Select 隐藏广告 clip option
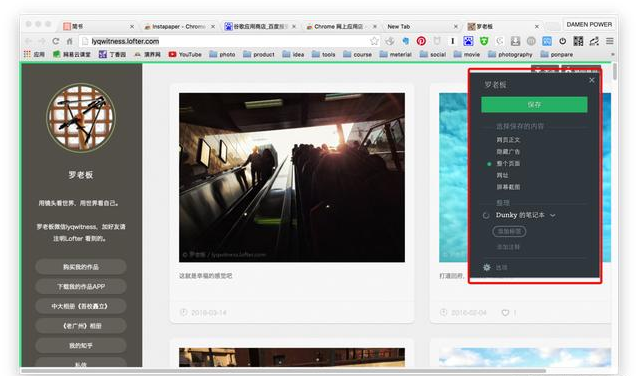 click(x=508, y=152)
